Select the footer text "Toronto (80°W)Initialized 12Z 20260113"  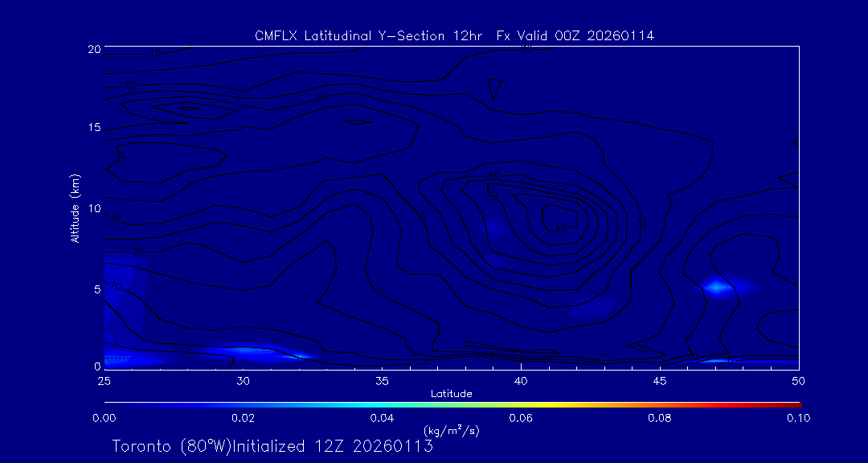click(x=272, y=446)
